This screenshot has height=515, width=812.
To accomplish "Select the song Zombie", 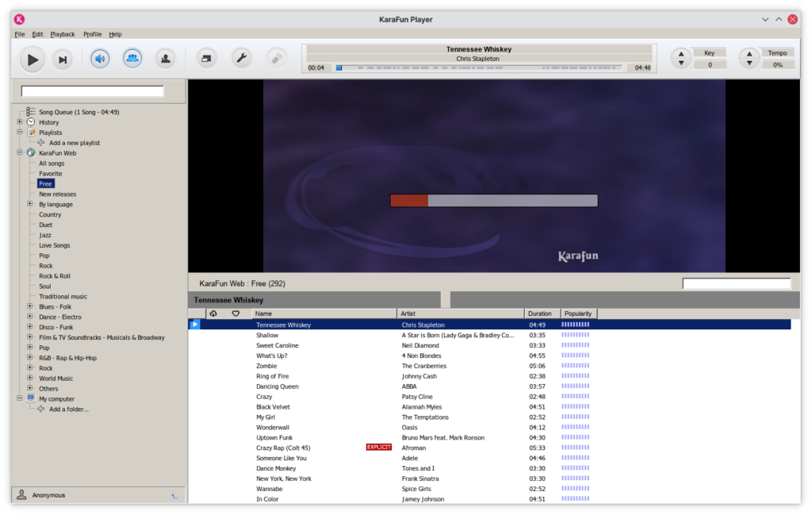I will 266,366.
